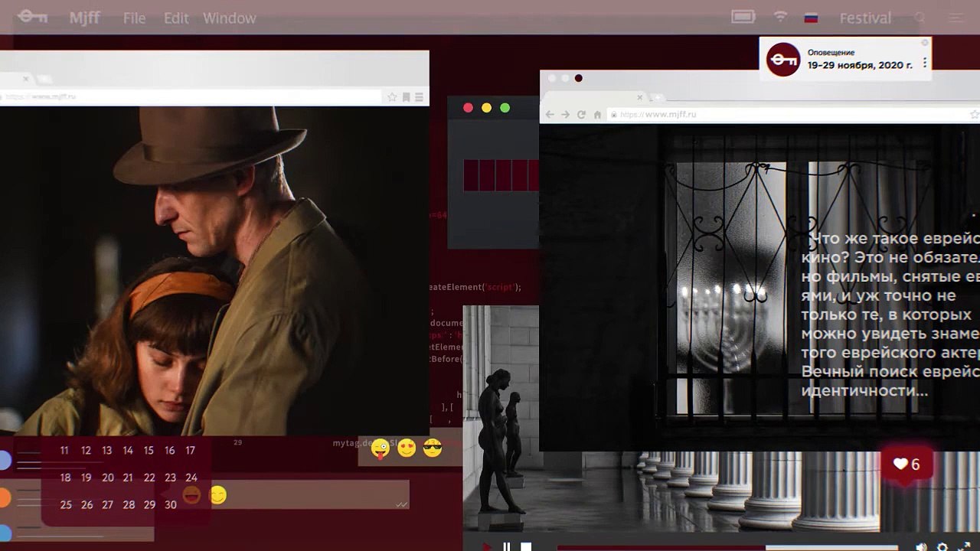The height and width of the screenshot is (551, 980).
Task: Select date 21 in the calendar
Action: click(128, 478)
